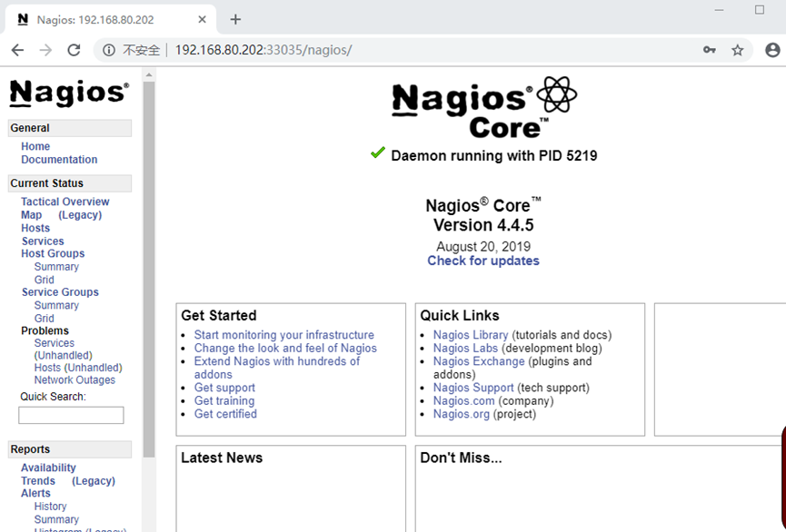
Task: Open Trends (Legacy) link
Action: pyautogui.click(x=94, y=481)
